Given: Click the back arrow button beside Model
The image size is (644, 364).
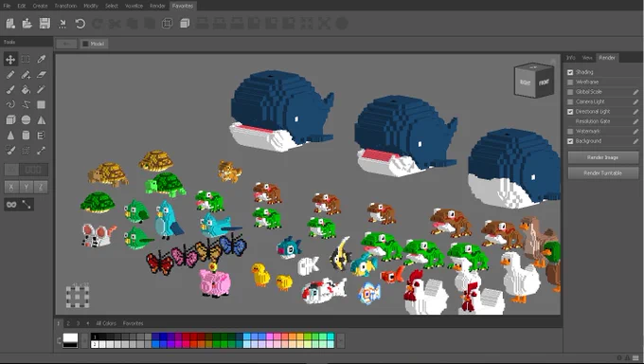Looking at the screenshot, I should [66, 44].
